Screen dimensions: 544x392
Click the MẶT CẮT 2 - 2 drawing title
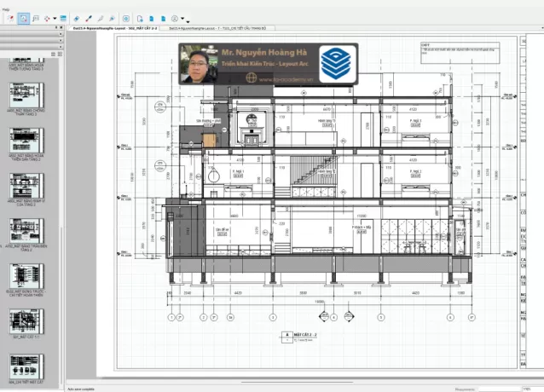click(305, 335)
